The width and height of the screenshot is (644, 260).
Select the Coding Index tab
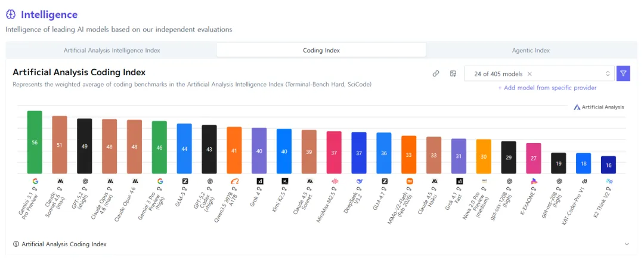[321, 50]
